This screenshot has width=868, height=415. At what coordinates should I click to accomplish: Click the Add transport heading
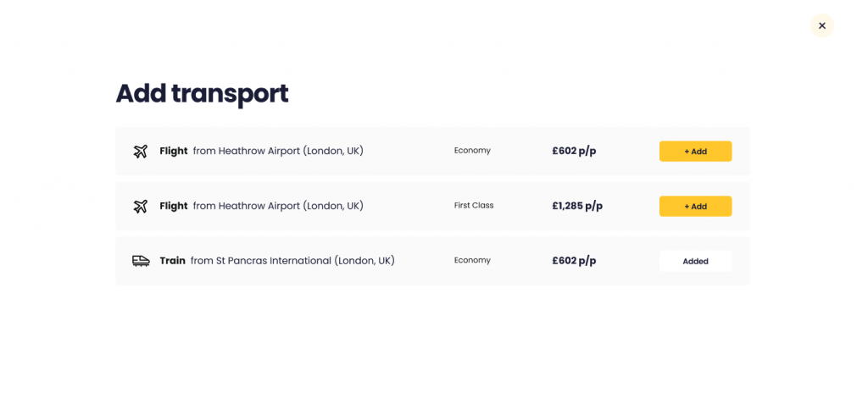tap(202, 93)
